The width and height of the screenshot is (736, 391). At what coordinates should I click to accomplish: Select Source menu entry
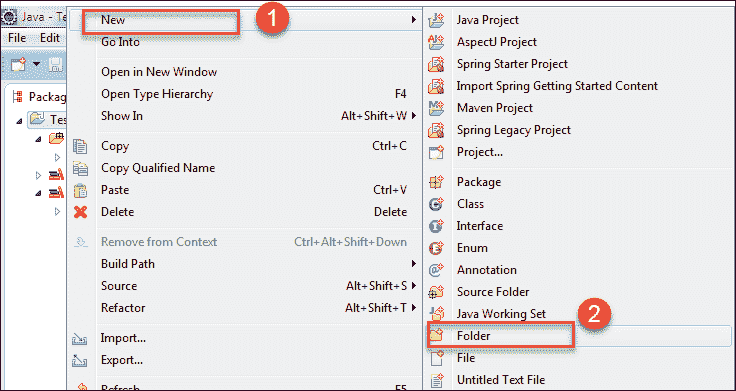pos(119,286)
